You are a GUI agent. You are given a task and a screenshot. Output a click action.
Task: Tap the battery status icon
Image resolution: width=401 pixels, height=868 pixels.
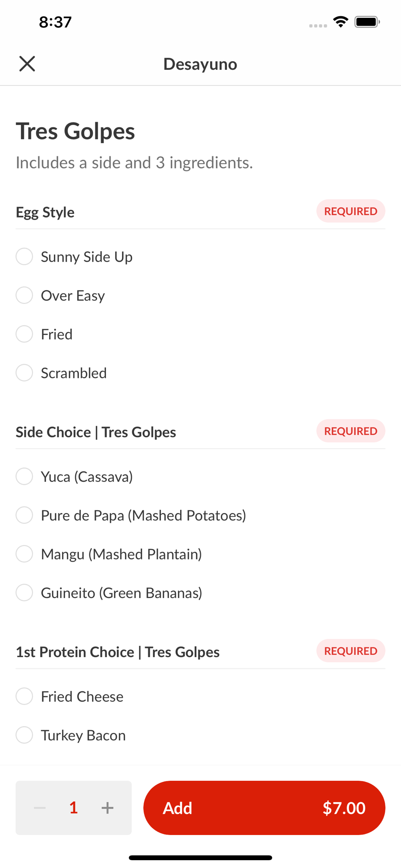click(x=367, y=22)
